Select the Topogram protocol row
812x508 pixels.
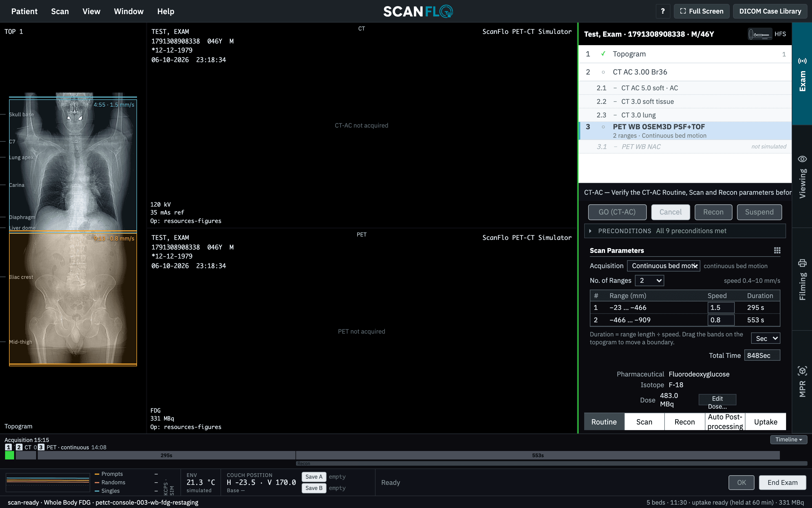click(685, 54)
